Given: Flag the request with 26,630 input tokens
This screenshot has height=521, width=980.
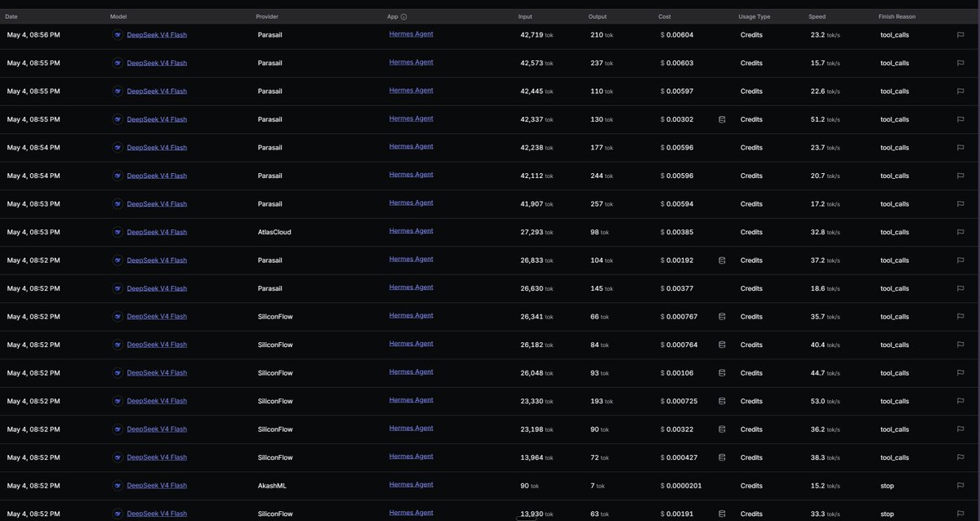Looking at the screenshot, I should (x=960, y=288).
